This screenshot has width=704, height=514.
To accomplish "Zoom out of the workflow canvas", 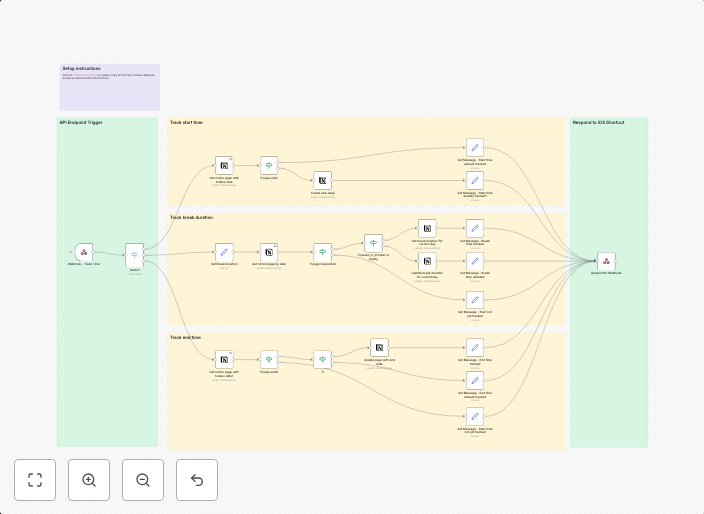I will (143, 480).
